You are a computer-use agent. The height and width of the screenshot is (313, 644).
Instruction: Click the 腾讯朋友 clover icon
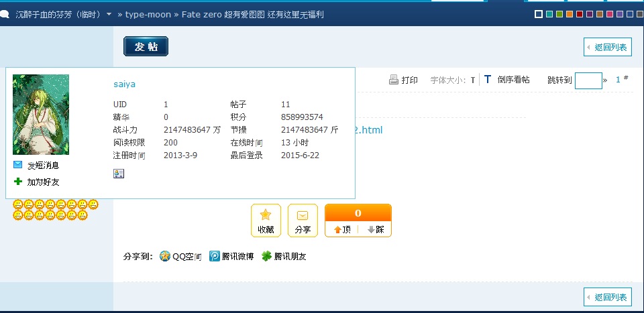tap(266, 257)
